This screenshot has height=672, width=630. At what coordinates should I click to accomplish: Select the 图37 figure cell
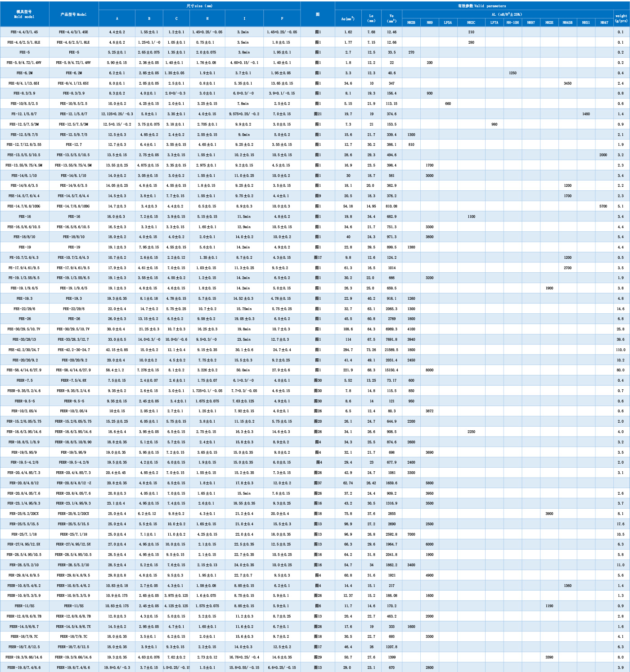click(x=318, y=483)
